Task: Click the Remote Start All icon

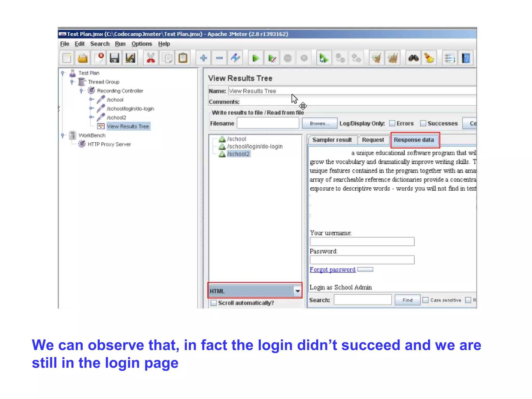Action: [x=324, y=58]
